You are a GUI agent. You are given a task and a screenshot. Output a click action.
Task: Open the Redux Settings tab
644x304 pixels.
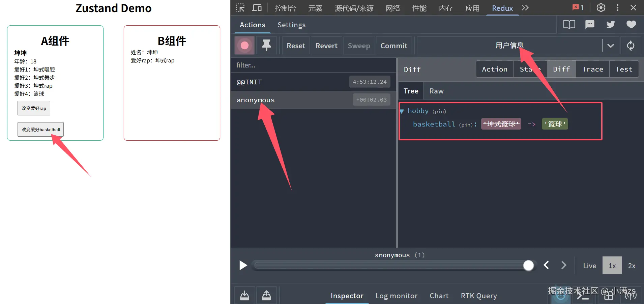292,25
